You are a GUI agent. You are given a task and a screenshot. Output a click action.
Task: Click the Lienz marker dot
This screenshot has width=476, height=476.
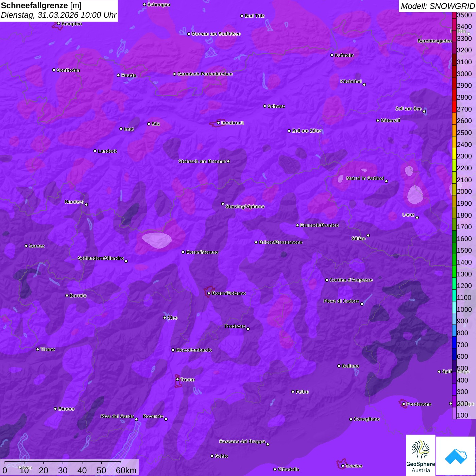417,217
